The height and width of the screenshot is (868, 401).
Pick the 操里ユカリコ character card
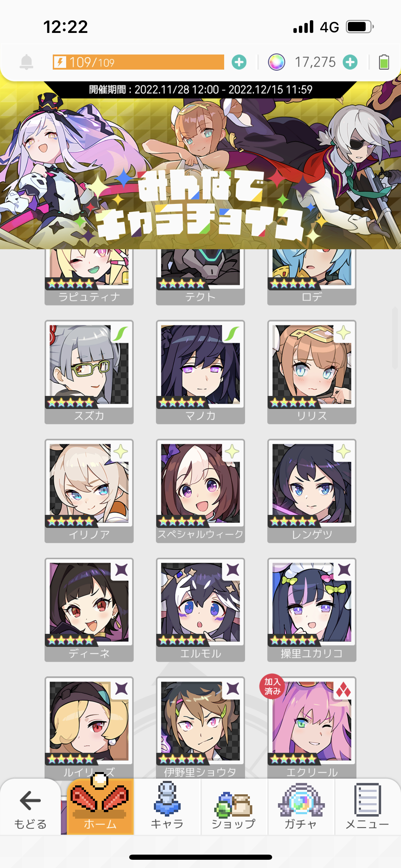312,610
